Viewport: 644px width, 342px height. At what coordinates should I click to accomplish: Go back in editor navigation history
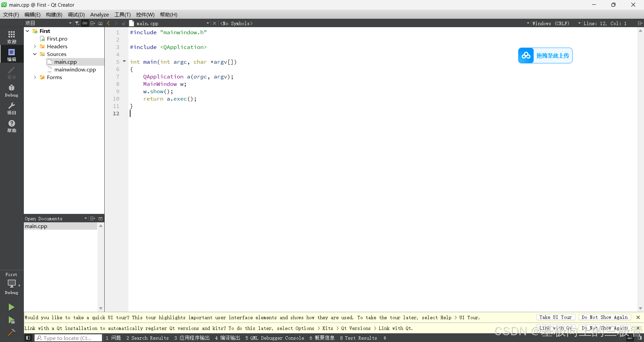(x=108, y=23)
